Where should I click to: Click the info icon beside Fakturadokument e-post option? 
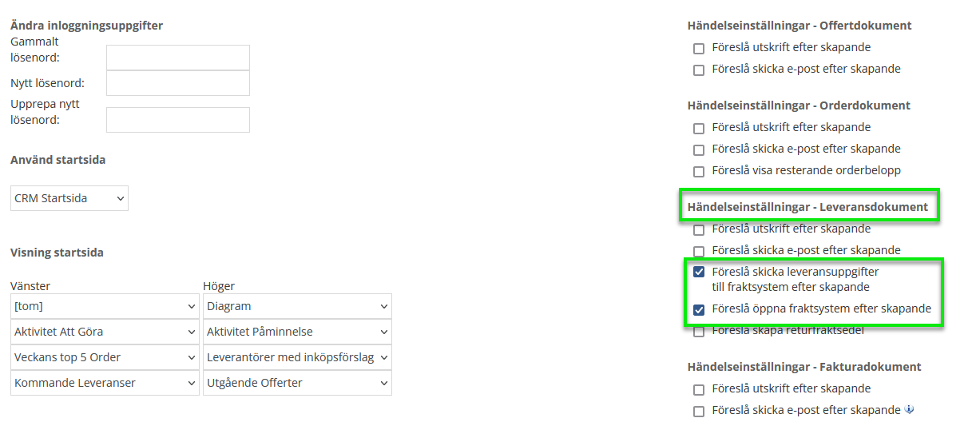(909, 410)
